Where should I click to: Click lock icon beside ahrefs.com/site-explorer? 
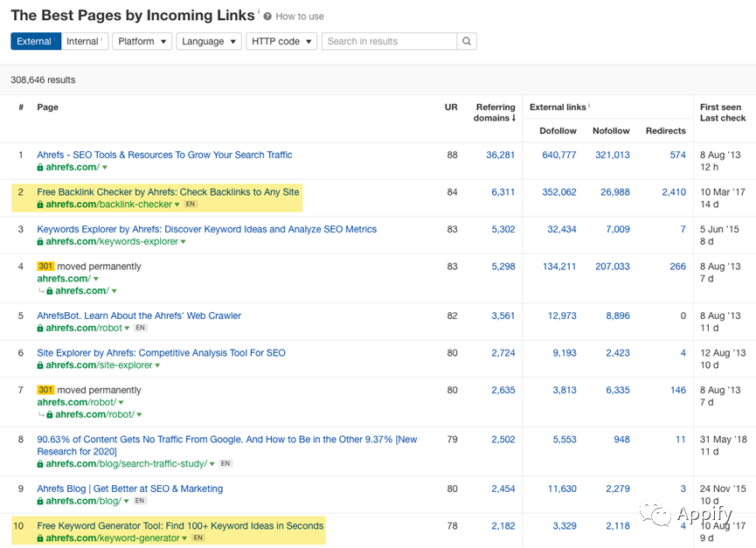[40, 365]
